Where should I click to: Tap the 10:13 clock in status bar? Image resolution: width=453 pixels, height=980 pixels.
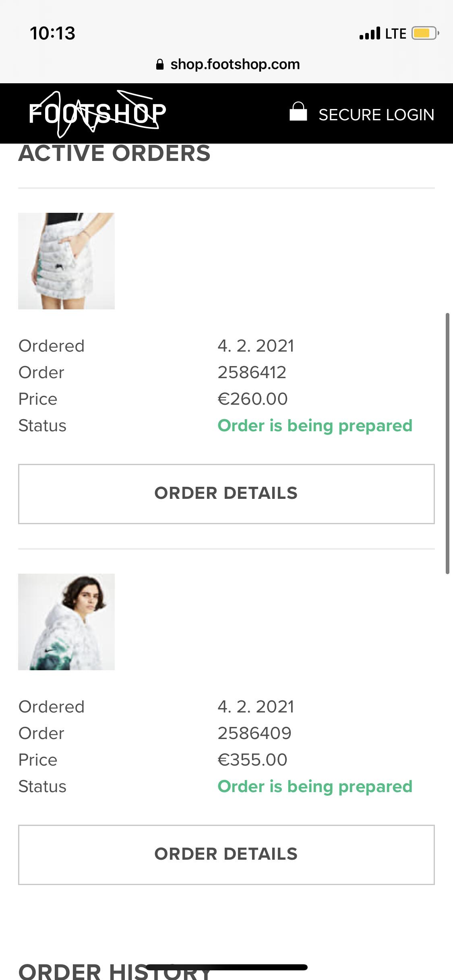53,33
